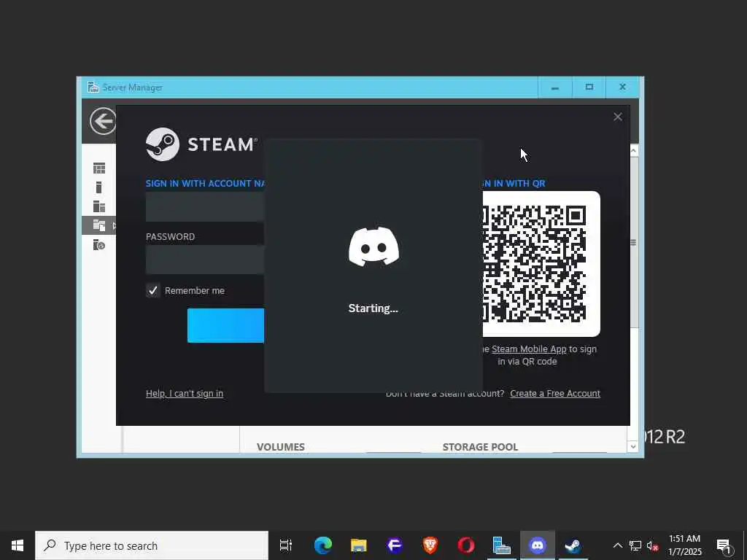Open the Steam Mobile App link

click(529, 349)
